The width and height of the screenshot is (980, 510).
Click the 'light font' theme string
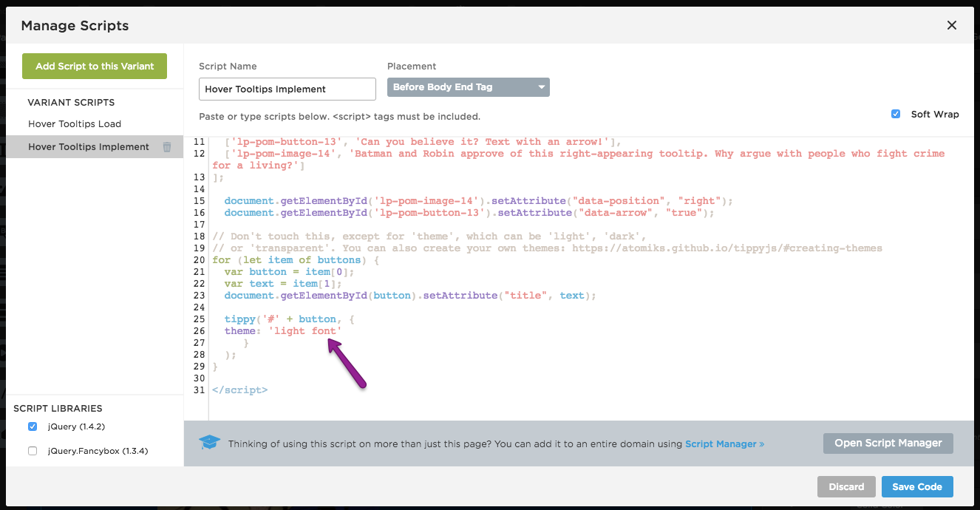304,331
